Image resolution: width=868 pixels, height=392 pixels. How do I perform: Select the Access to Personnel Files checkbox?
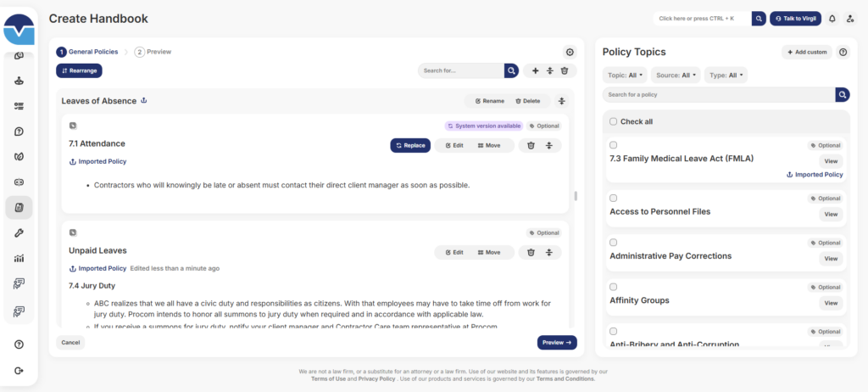(614, 198)
